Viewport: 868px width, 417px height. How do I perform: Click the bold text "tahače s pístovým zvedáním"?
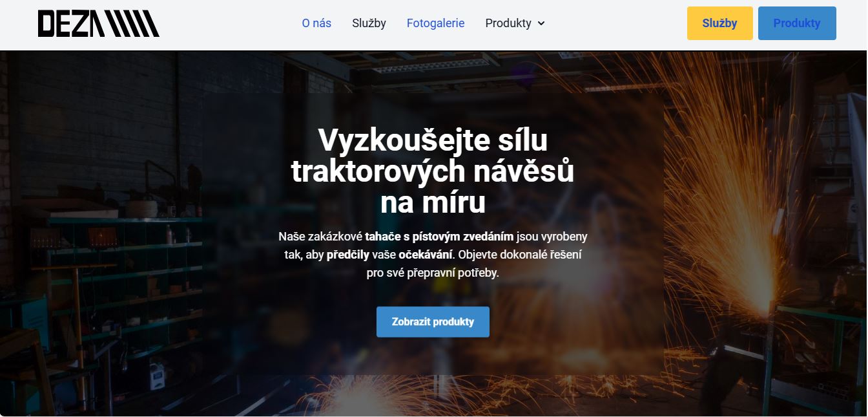coord(439,237)
